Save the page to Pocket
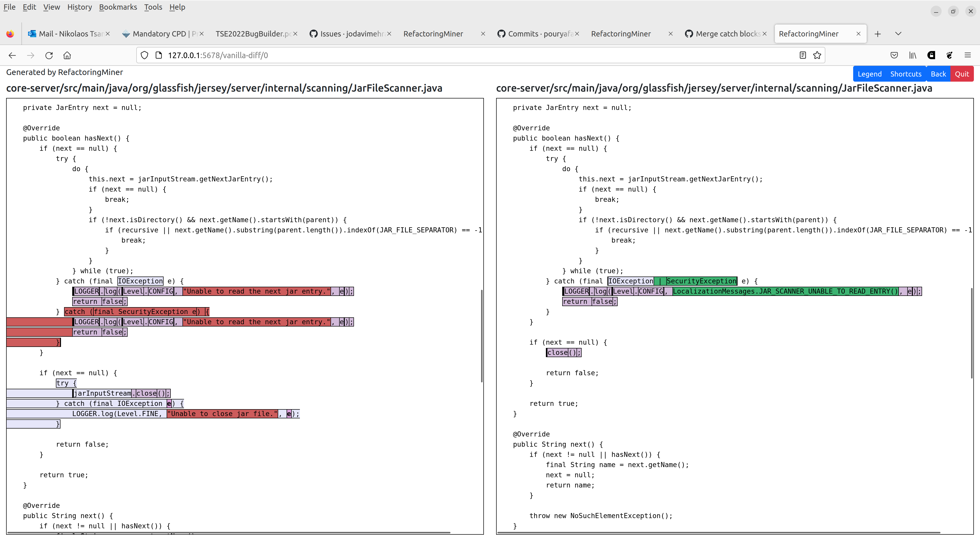 [x=894, y=55]
